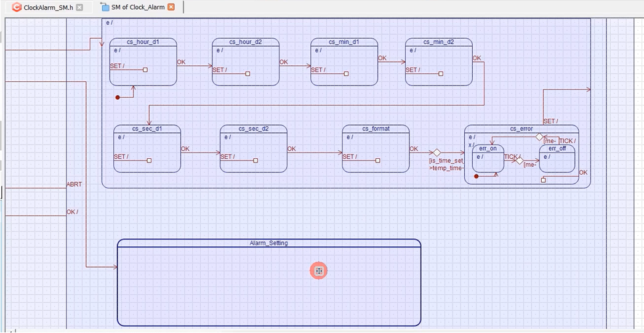Select OK label from cs_sec_d2 to cs_format
This screenshot has width=644, height=333.
[292, 149]
